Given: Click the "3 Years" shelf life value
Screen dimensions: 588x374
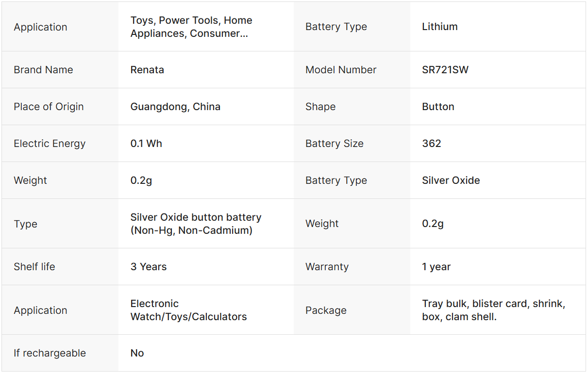Looking at the screenshot, I should coord(148,267).
